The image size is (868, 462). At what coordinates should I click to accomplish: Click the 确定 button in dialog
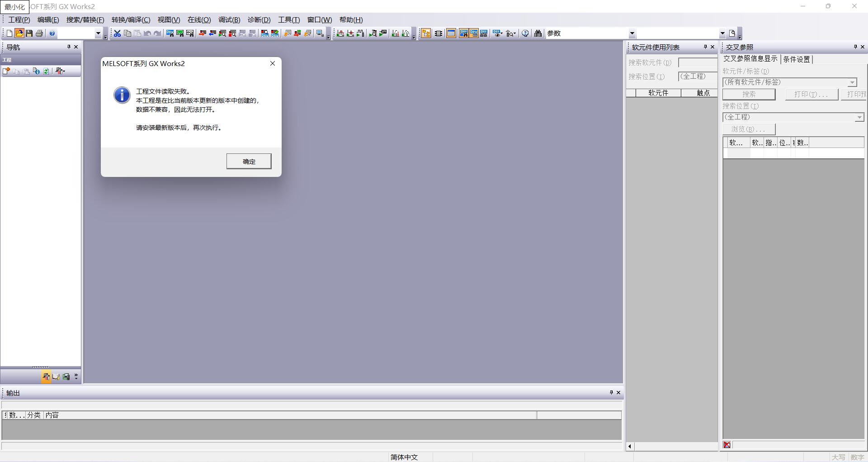(x=249, y=162)
